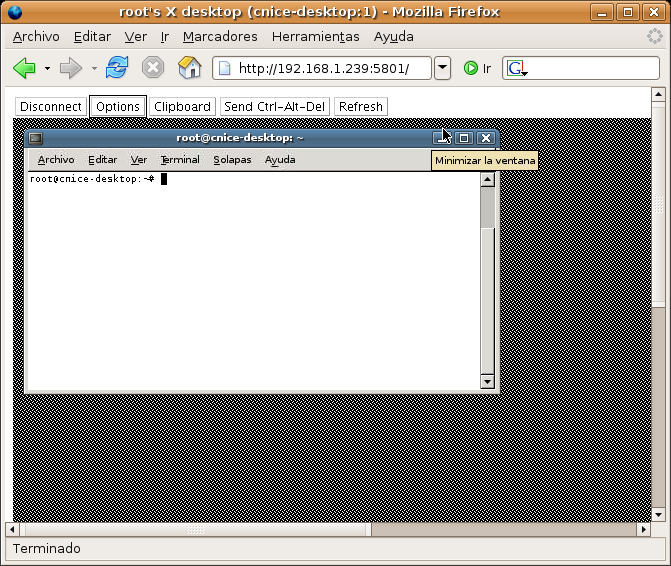Click the Stop loading icon
Screen dimensions: 671x566
153,68
